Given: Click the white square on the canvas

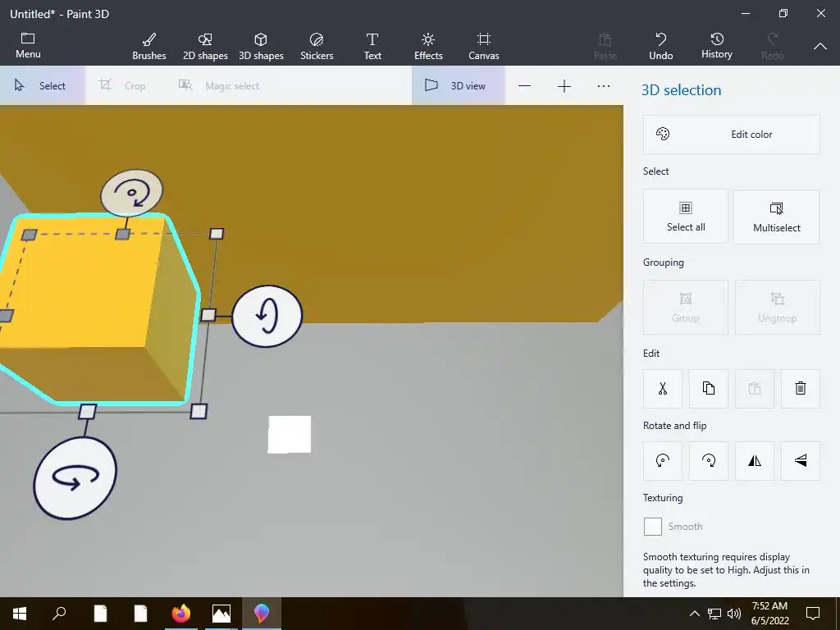Looking at the screenshot, I should point(290,435).
